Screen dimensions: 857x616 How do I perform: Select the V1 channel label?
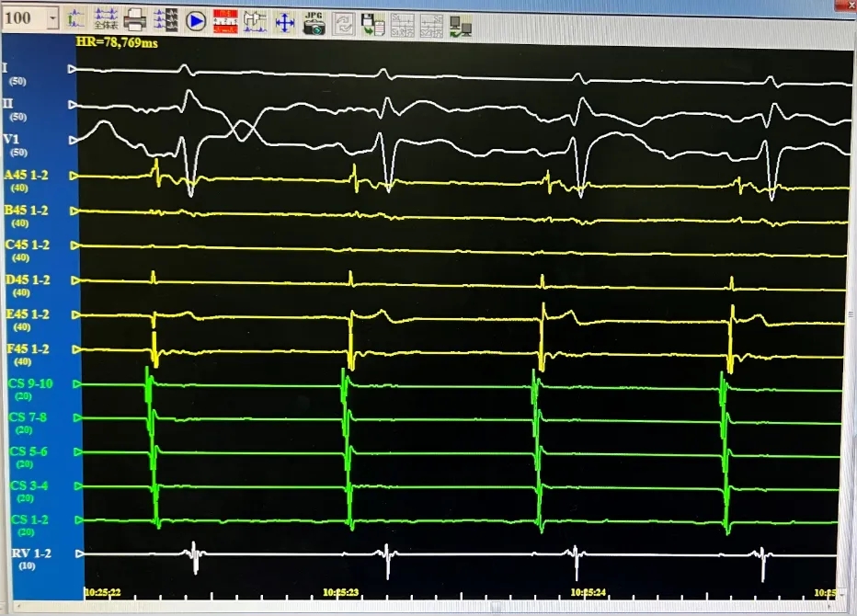(11, 140)
